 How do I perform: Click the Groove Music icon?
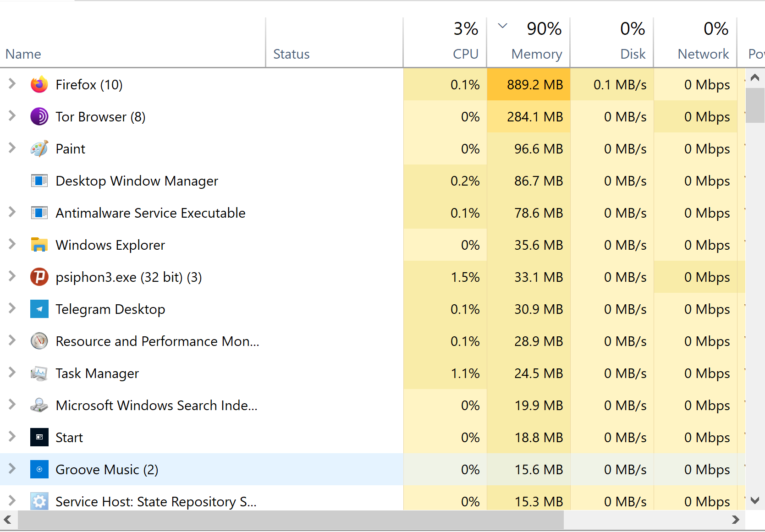39,470
